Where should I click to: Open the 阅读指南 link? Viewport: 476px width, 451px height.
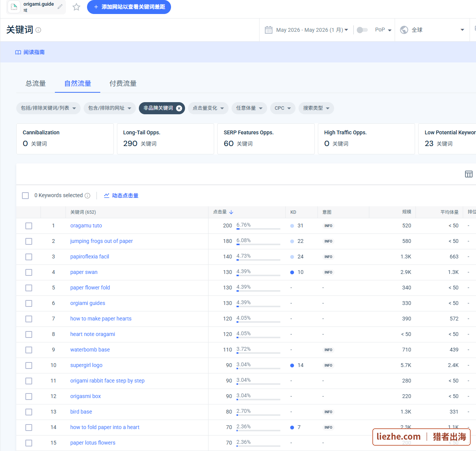point(30,52)
